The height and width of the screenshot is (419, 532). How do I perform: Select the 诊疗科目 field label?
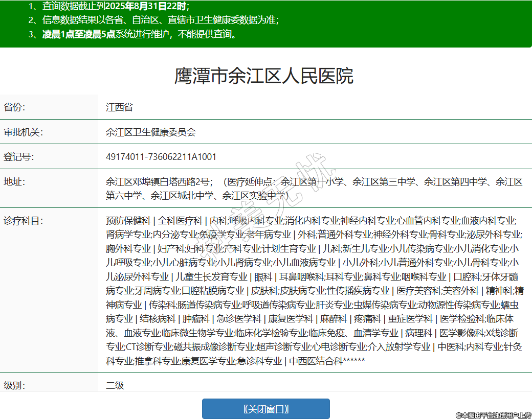tap(23, 221)
